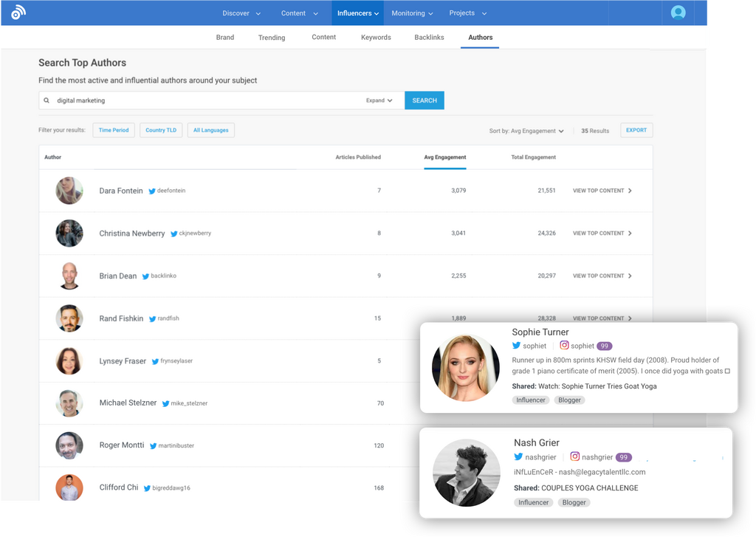Viewport: 756px width, 537px height.
Task: Open the Time Period filter
Action: [x=114, y=130]
